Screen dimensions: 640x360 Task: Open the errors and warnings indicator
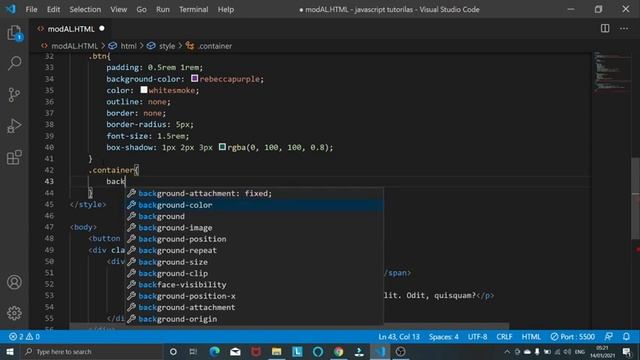click(x=24, y=337)
